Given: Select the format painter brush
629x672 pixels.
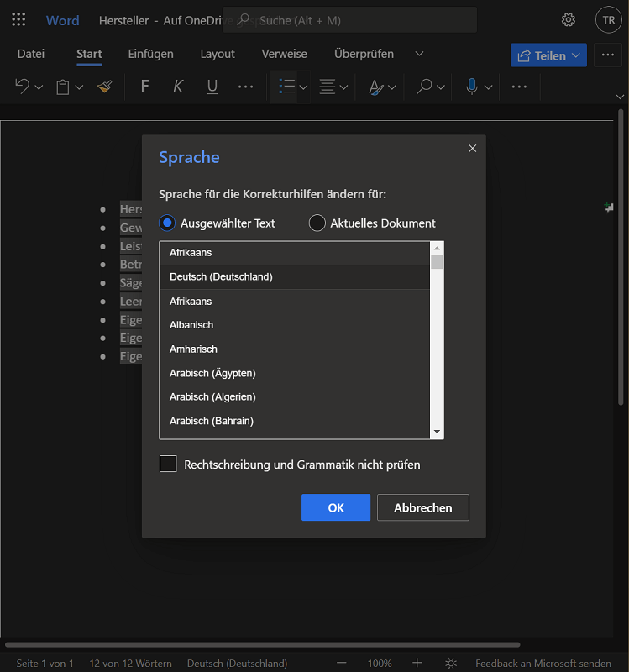Looking at the screenshot, I should [104, 87].
